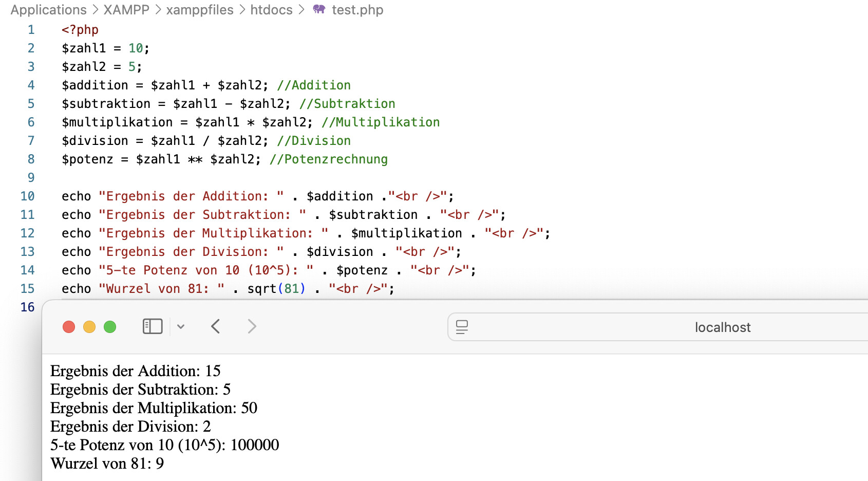Minimize the browser with yellow button
868x481 pixels.
(x=89, y=327)
